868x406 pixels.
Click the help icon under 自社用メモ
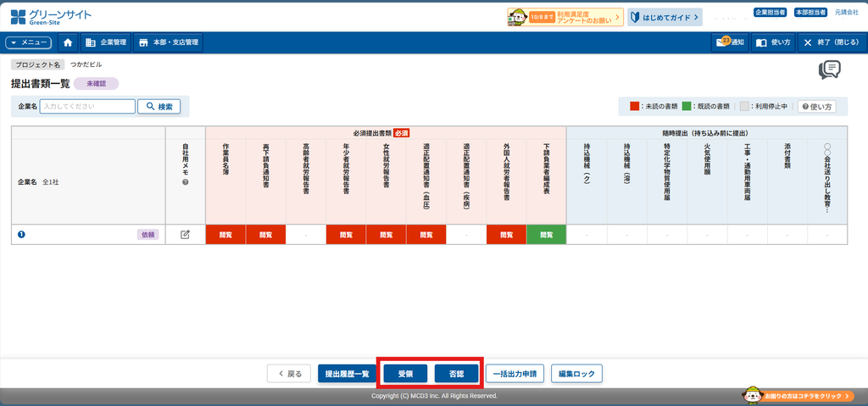pyautogui.click(x=186, y=181)
